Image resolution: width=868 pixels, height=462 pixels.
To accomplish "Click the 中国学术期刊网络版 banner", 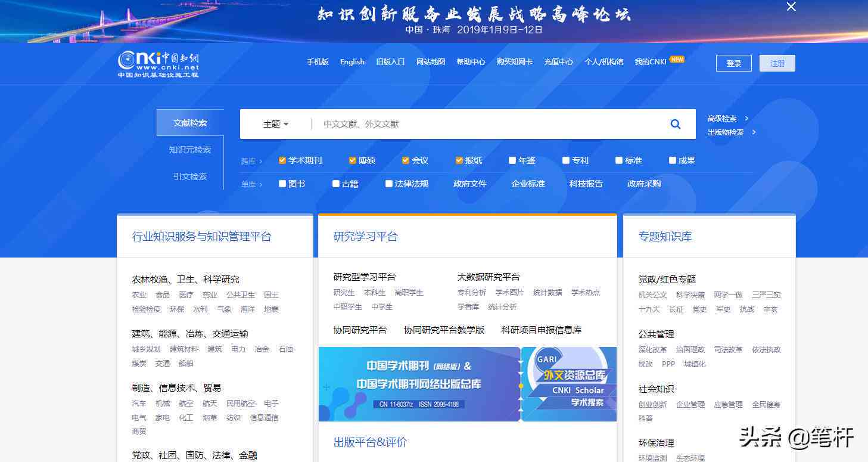I will [x=419, y=384].
